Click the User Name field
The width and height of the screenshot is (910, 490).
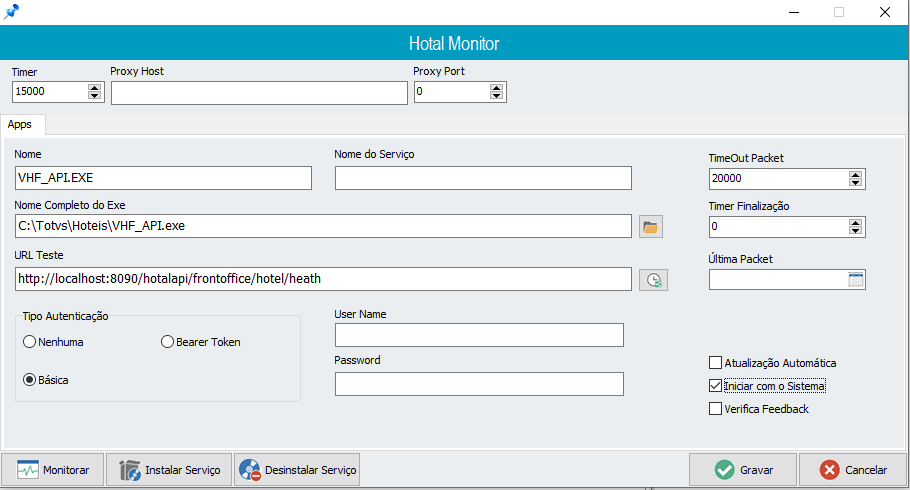pos(479,335)
